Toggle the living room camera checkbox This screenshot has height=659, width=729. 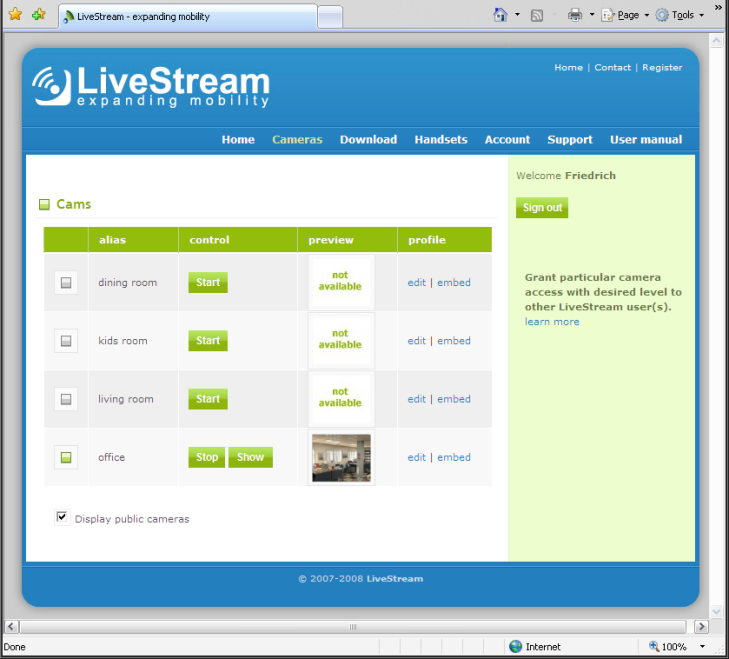click(x=66, y=399)
